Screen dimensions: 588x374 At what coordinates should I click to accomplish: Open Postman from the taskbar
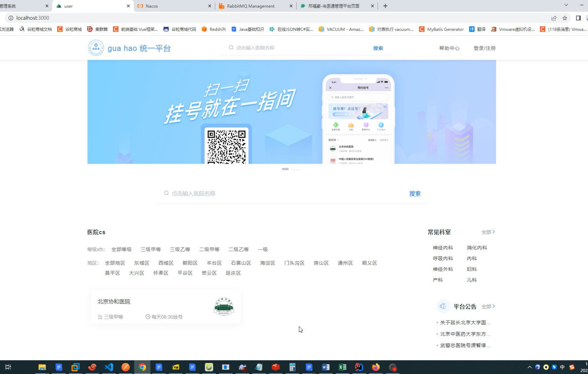click(125, 367)
